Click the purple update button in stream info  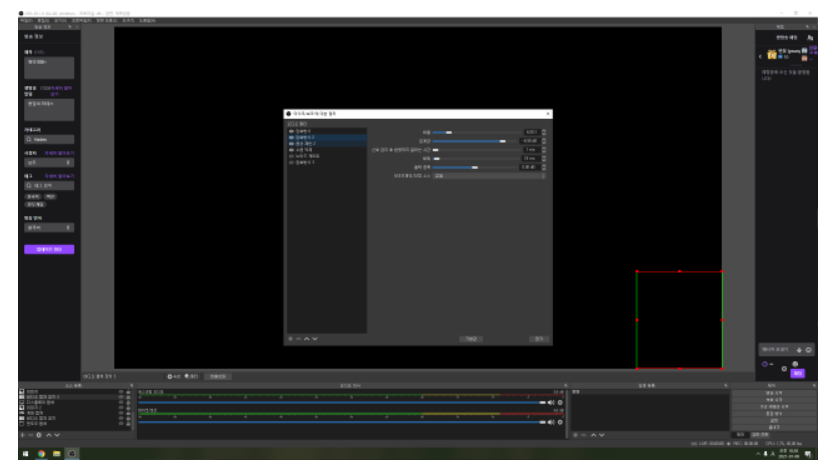[49, 249]
